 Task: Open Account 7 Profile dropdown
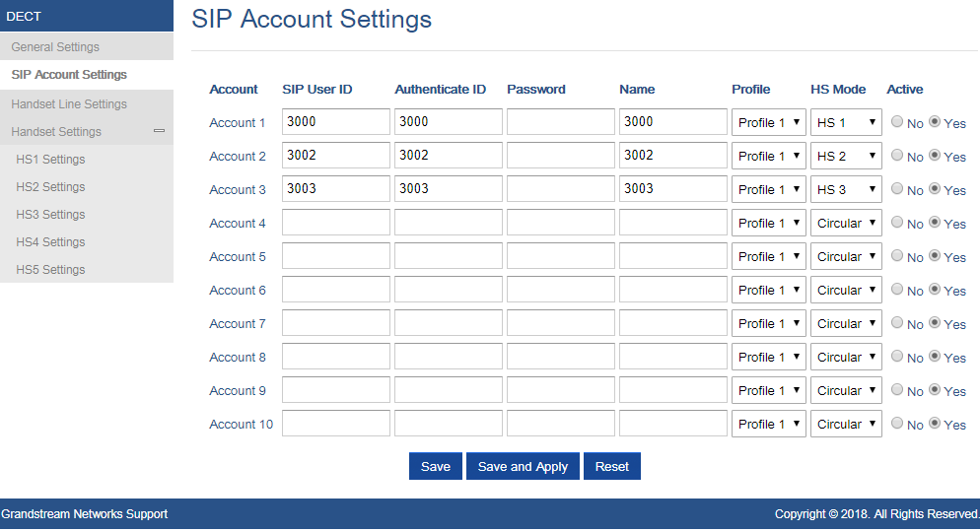(x=769, y=323)
